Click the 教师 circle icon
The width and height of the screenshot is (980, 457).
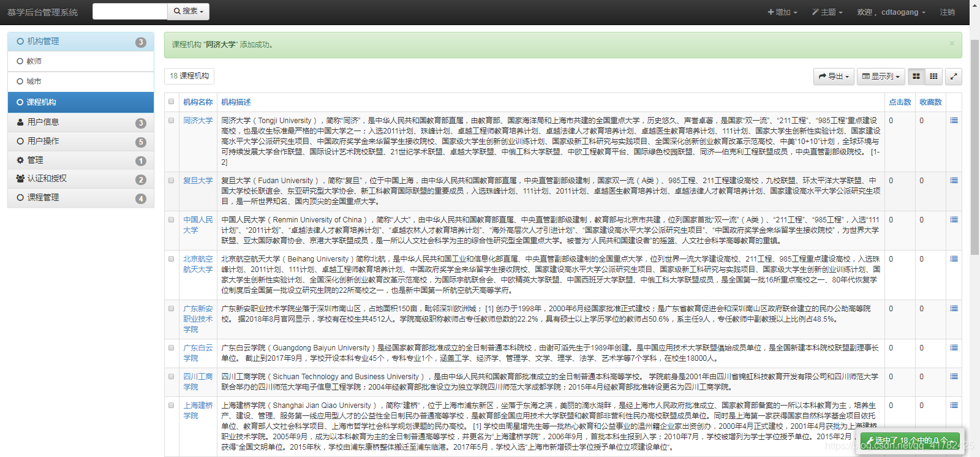click(x=20, y=61)
